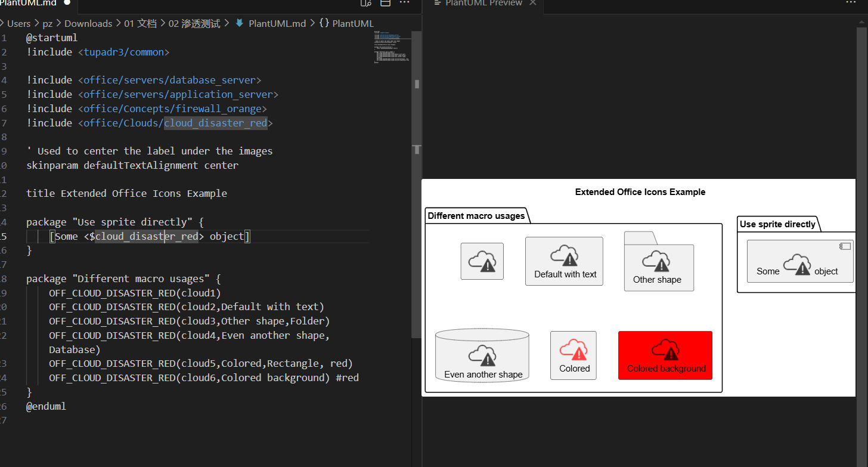Click cloud6 Colored background #red code line
Image resolution: width=868 pixels, height=467 pixels.
coord(204,378)
